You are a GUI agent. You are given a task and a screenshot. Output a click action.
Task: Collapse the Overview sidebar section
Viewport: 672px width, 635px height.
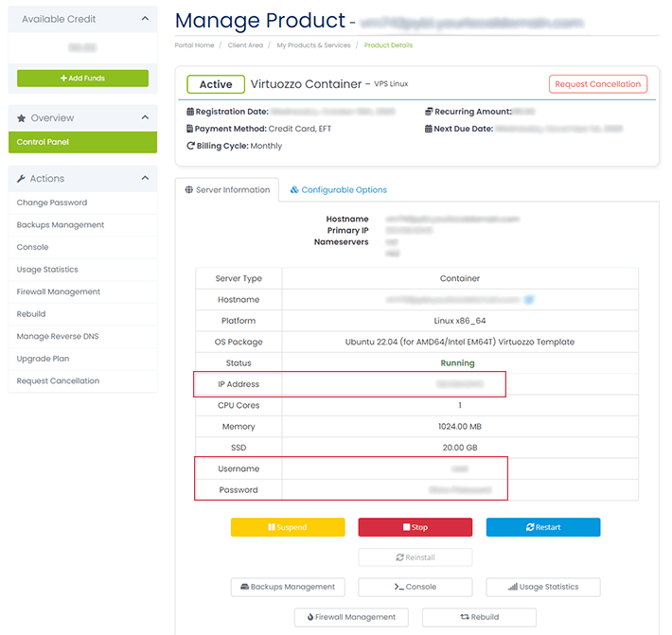point(145,118)
